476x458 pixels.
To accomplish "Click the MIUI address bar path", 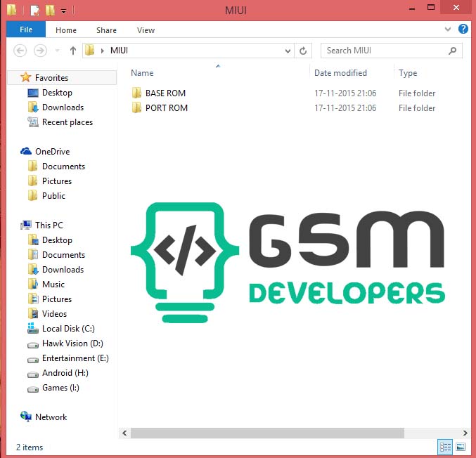I will click(x=119, y=51).
